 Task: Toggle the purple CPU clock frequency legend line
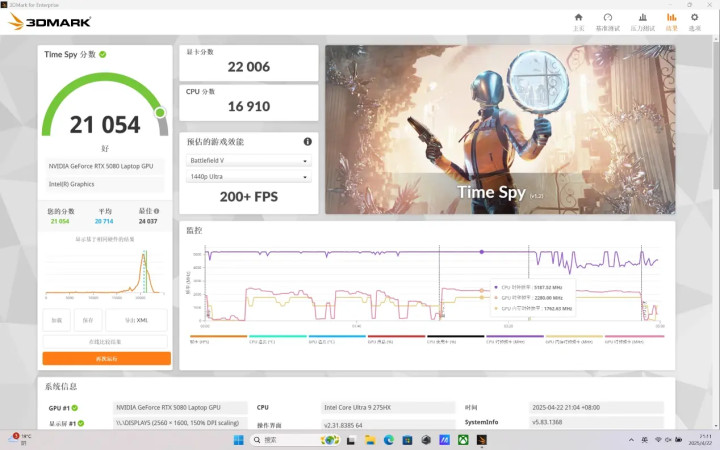pos(514,339)
